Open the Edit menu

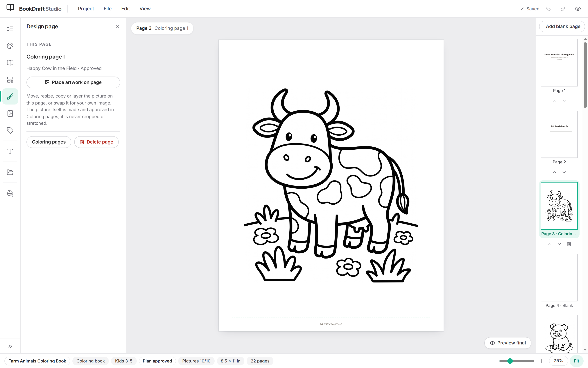(125, 9)
